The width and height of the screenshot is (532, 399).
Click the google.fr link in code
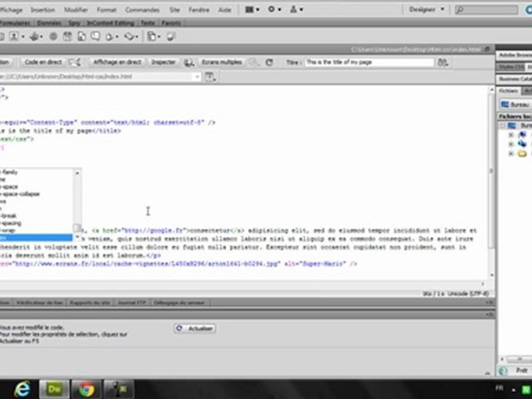coord(154,231)
